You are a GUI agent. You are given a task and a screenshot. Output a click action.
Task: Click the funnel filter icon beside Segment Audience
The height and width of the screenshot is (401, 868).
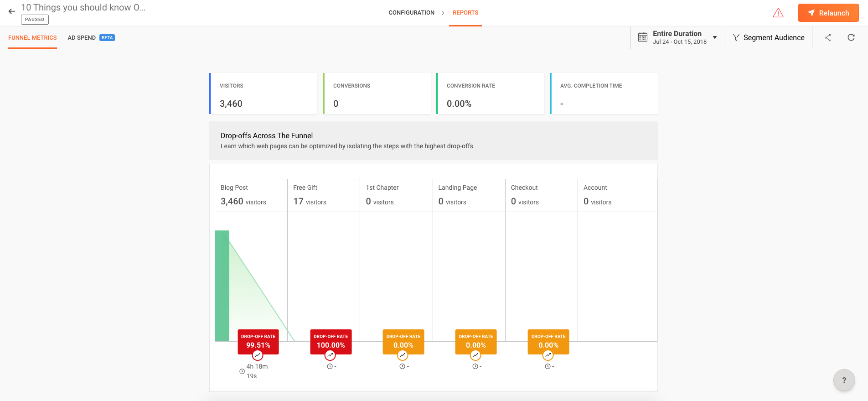(x=736, y=37)
